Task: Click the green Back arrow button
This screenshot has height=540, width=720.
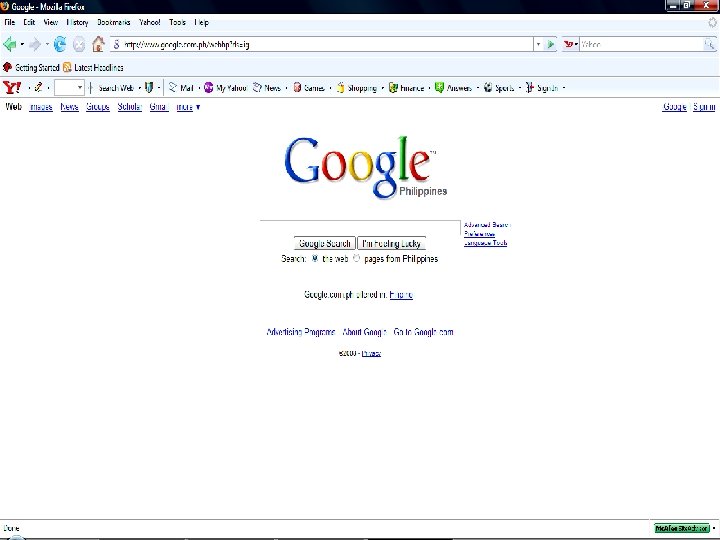Action: pyautogui.click(x=9, y=45)
